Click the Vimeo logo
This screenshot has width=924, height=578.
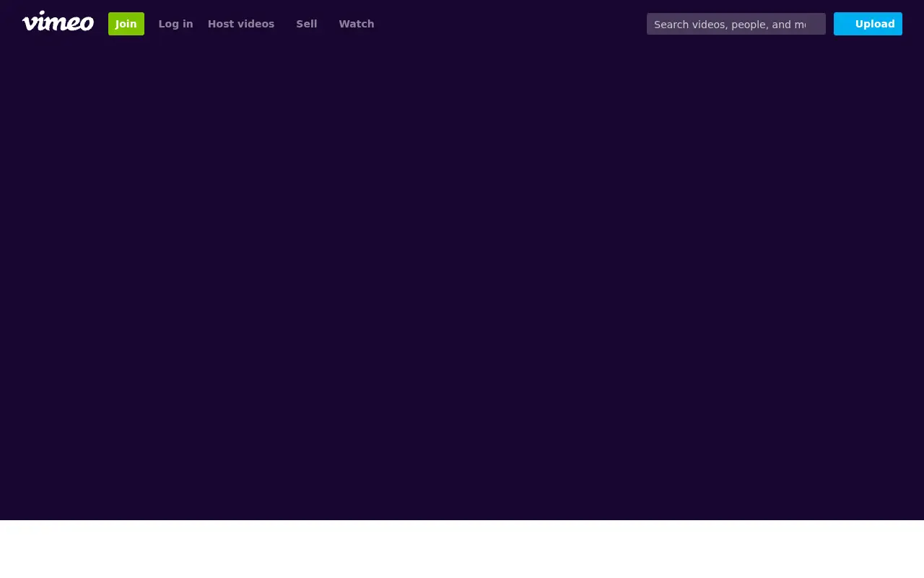58,22
